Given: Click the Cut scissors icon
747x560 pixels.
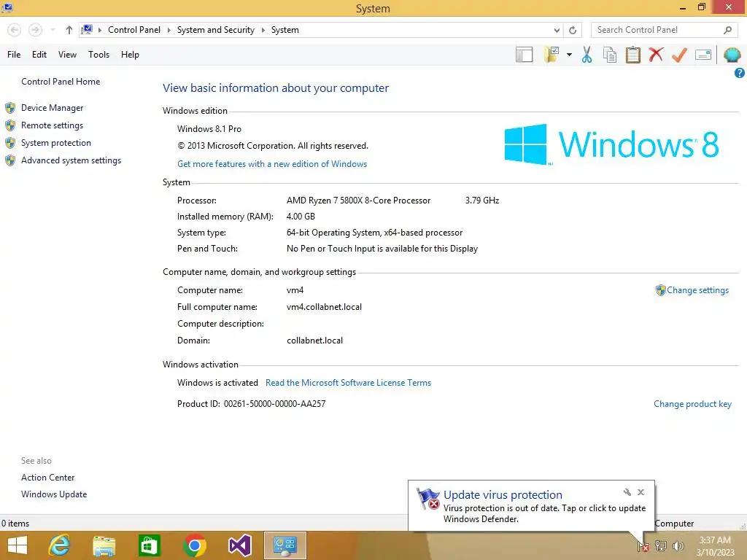Looking at the screenshot, I should (x=587, y=55).
